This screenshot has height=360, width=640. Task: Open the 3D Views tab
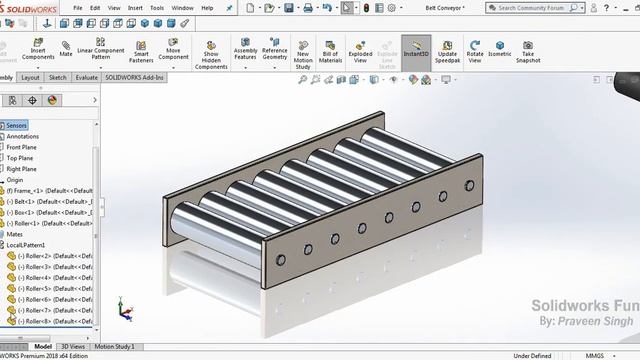coord(73,347)
